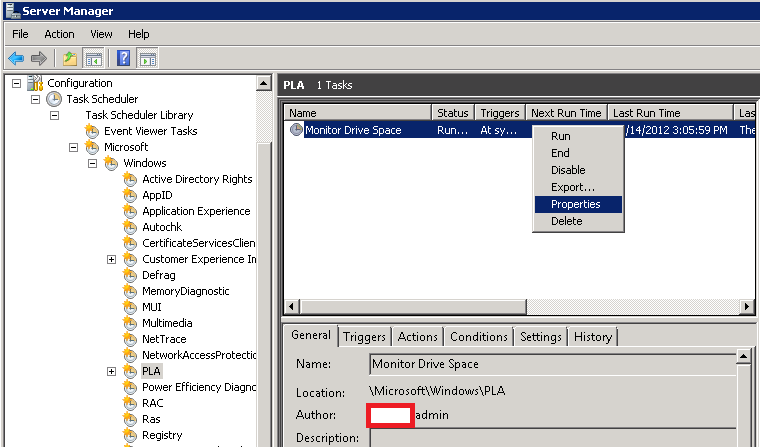Choose Export… from the context menu

coord(578,187)
